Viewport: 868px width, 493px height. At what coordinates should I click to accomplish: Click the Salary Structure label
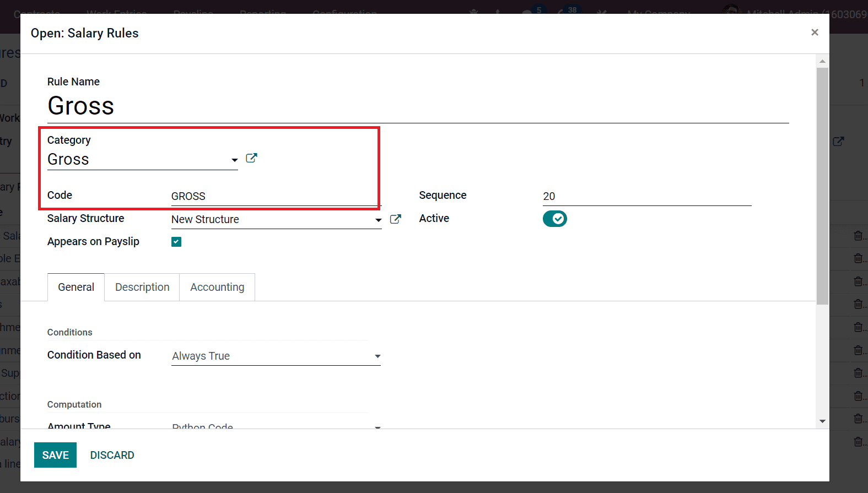coord(85,218)
